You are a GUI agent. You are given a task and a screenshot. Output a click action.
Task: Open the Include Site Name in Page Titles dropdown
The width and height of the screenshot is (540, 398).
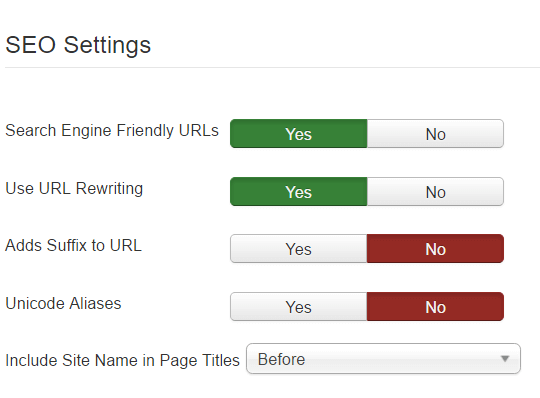[383, 358]
